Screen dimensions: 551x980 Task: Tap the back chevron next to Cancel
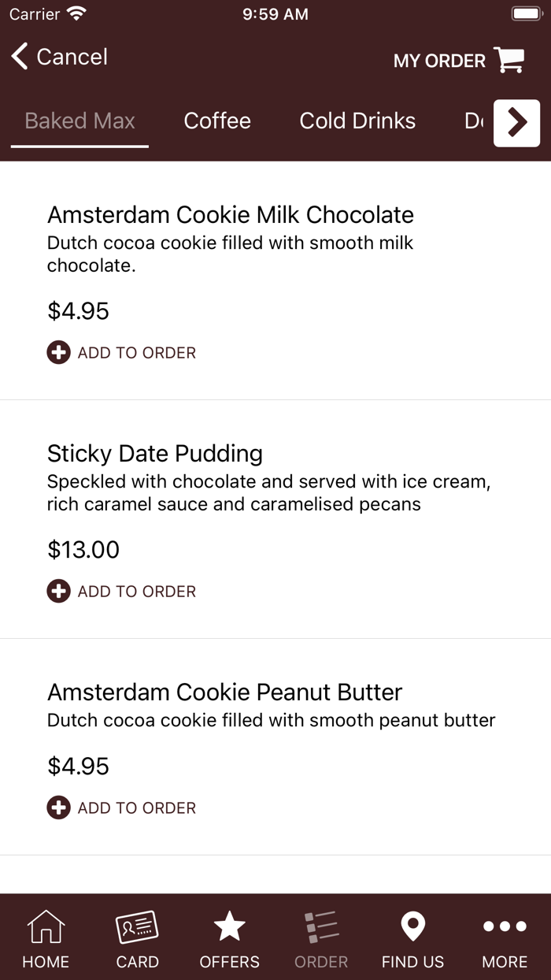18,57
